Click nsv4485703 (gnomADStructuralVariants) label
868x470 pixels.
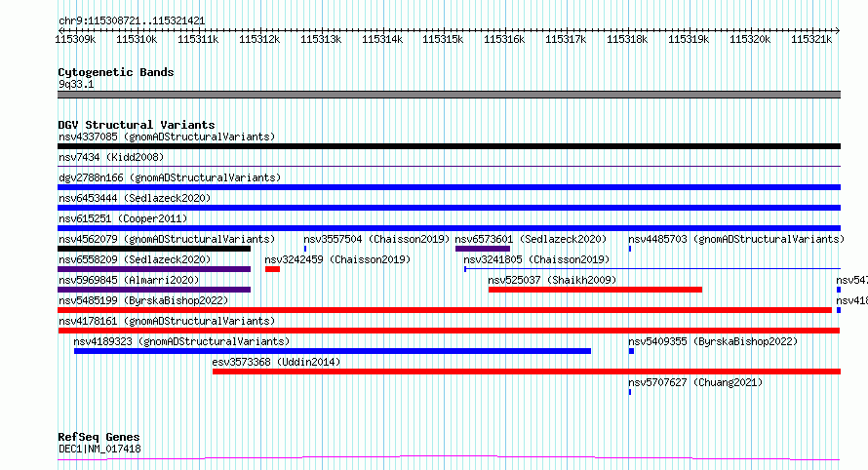click(x=736, y=239)
